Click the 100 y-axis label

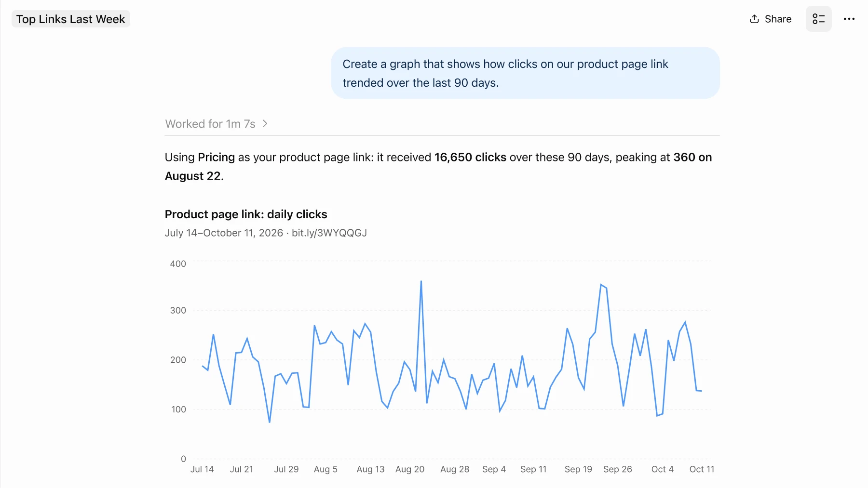pyautogui.click(x=178, y=409)
